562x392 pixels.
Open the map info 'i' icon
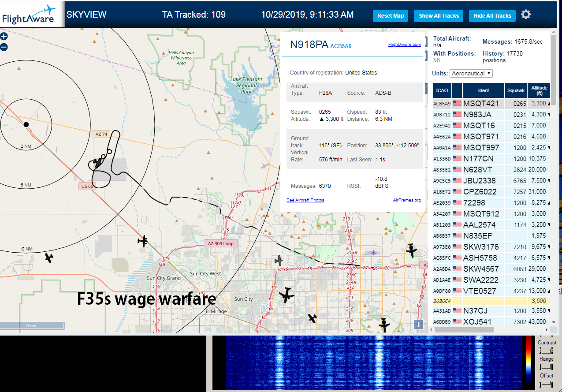point(418,324)
